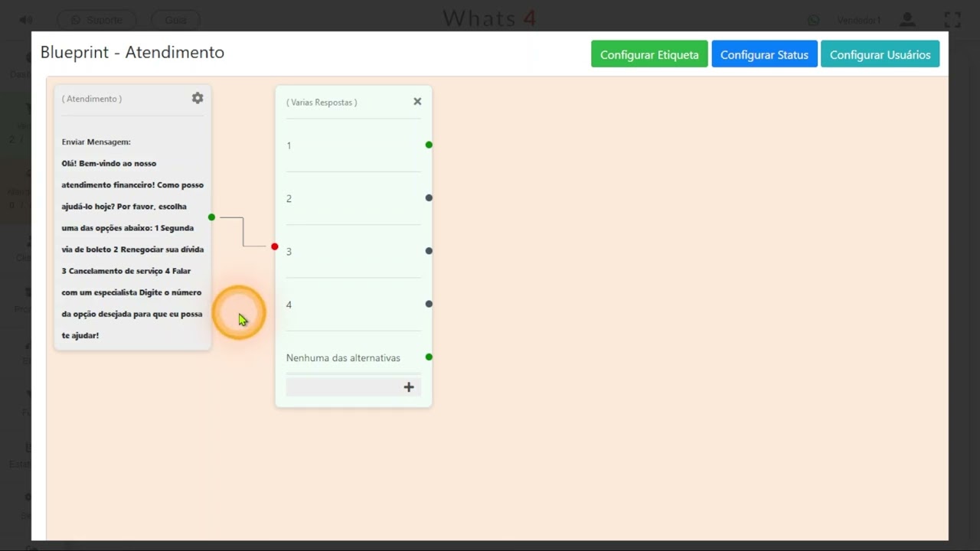Click the Enviar Mensagem label
This screenshot has height=551, width=980.
[96, 142]
